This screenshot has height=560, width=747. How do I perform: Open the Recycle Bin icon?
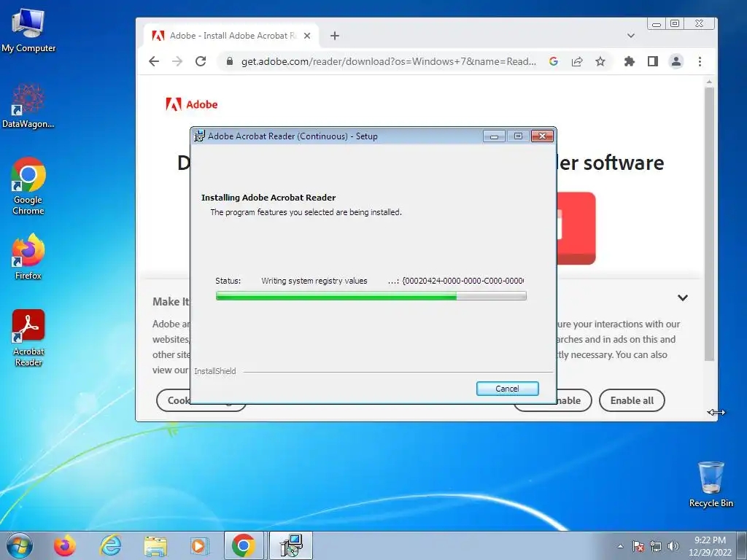[711, 484]
